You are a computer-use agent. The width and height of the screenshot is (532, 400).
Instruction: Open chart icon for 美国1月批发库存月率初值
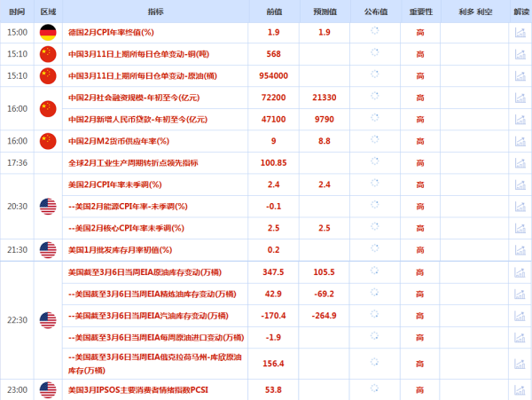pyautogui.click(x=520, y=250)
